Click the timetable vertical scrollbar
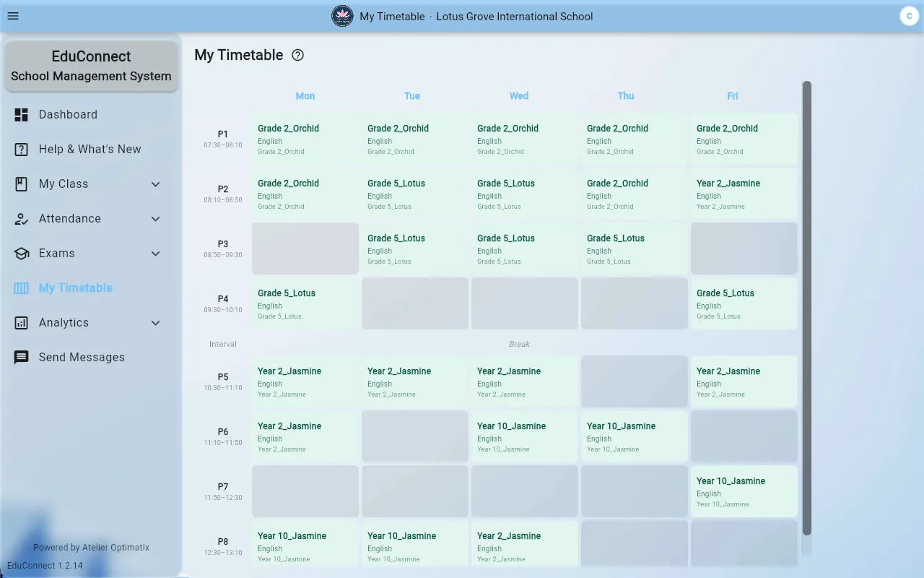 (807, 309)
